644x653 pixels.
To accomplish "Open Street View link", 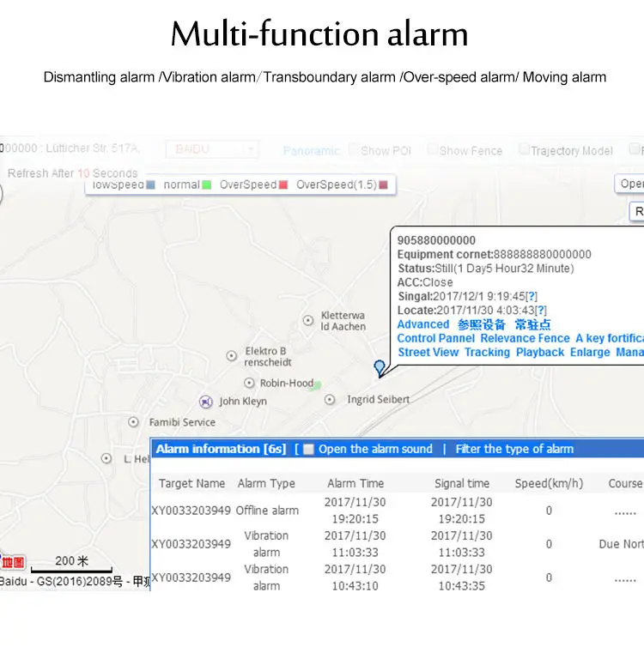I will tap(428, 353).
